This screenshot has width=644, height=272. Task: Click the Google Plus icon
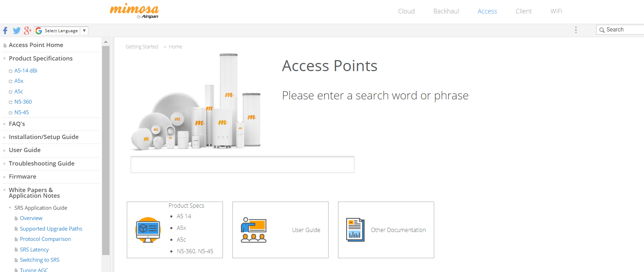(x=28, y=31)
